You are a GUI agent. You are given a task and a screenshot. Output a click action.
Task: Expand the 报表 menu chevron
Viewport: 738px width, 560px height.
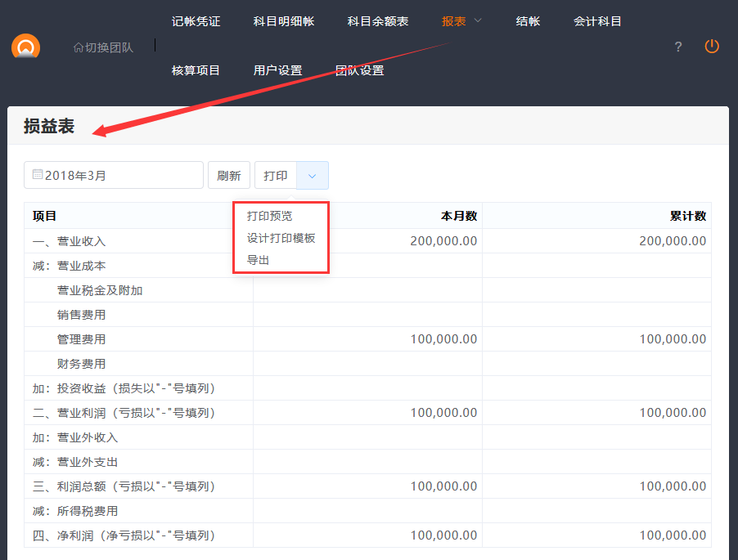click(478, 20)
